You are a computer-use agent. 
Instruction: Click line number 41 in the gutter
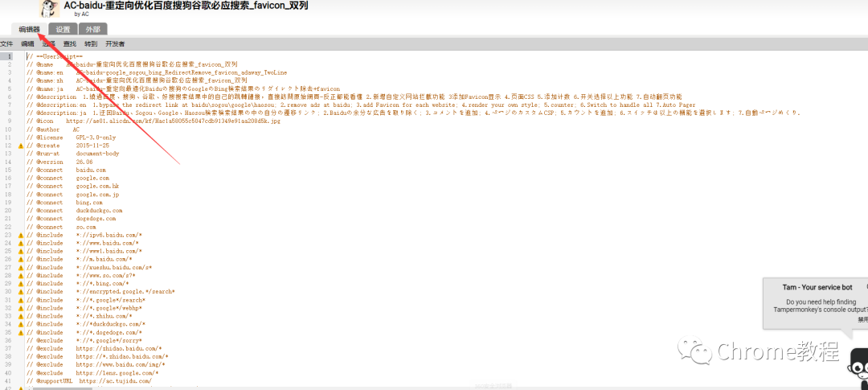pyautogui.click(x=9, y=380)
